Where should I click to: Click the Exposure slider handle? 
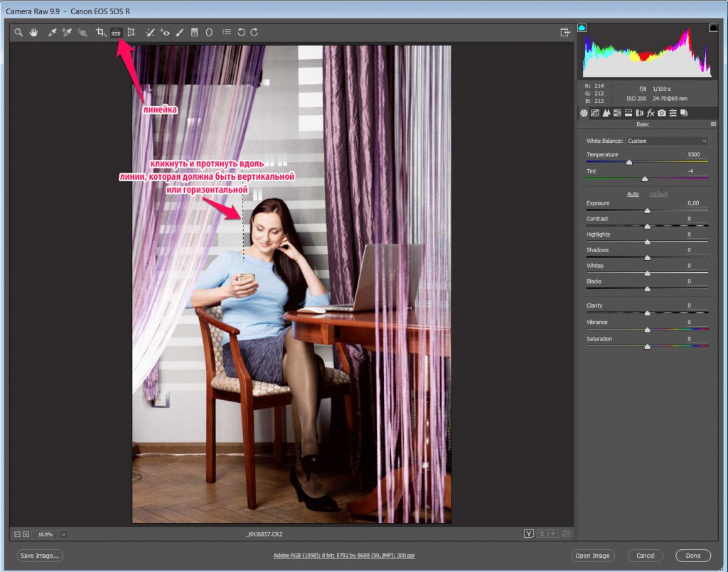pyautogui.click(x=647, y=211)
